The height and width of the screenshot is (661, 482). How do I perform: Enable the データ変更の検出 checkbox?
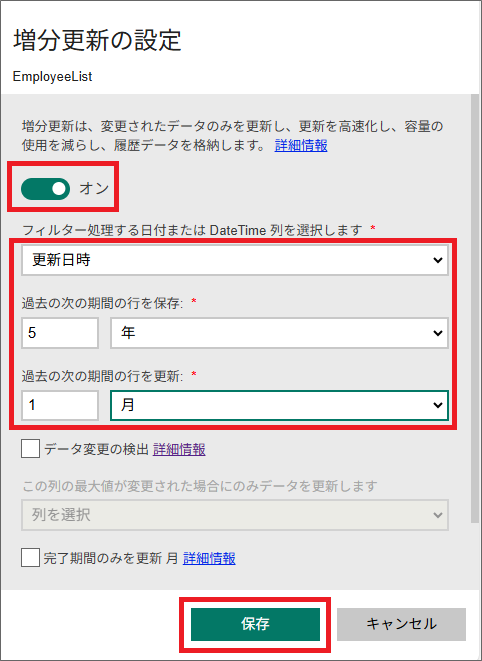pos(30,449)
